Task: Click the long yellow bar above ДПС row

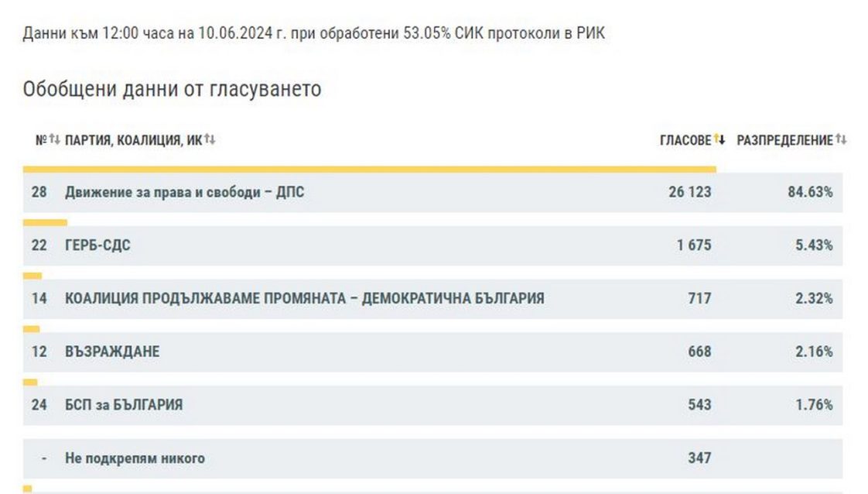Action: [369, 168]
